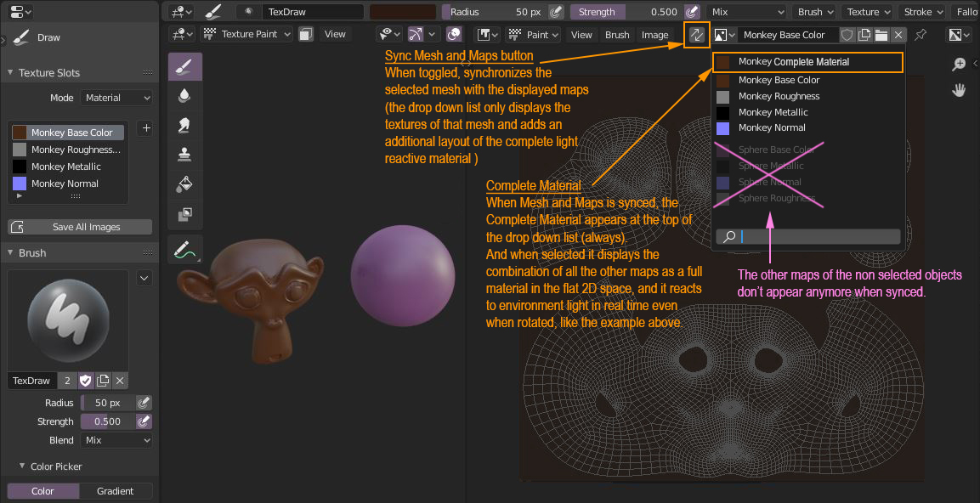980x503 pixels.
Task: Duplicate the TexDraw brush in the Brush panel
Action: (x=103, y=381)
